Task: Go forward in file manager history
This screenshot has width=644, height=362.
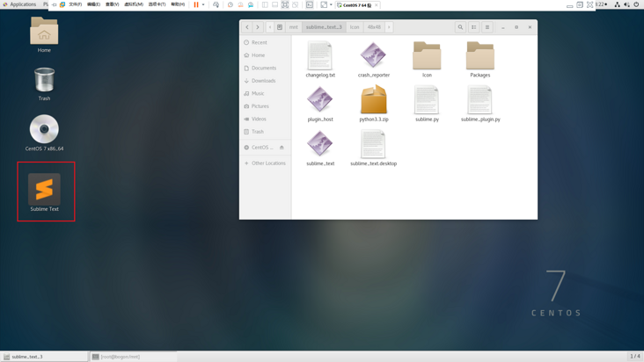Action: pyautogui.click(x=258, y=27)
